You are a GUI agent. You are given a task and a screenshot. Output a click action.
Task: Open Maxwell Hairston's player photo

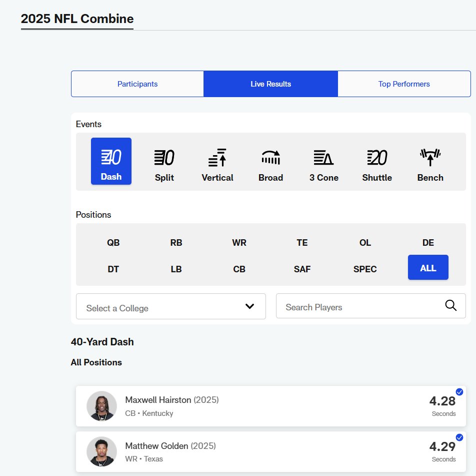point(101,406)
